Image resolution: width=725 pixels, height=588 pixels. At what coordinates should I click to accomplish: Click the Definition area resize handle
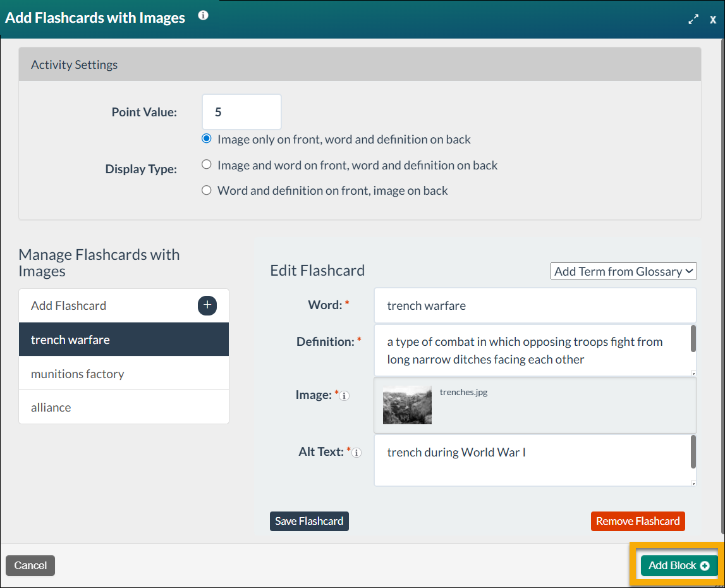[693, 373]
